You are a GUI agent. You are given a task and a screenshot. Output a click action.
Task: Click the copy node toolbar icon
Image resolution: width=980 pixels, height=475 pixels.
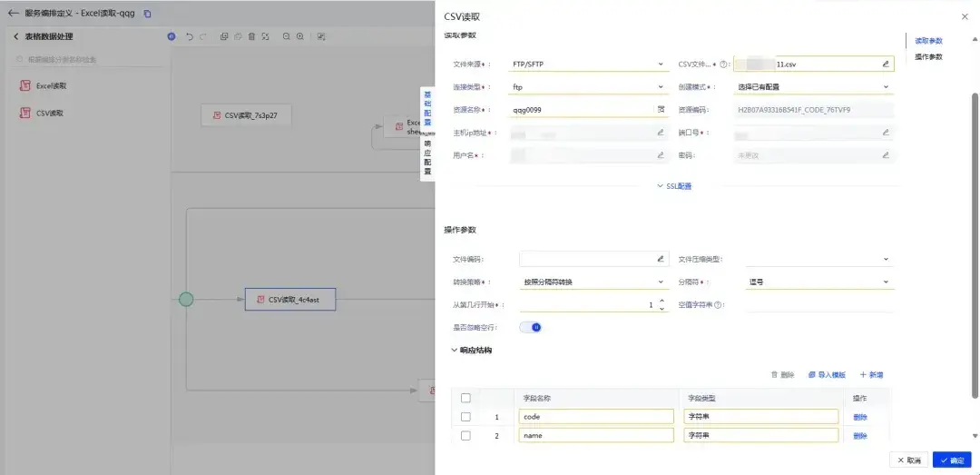coord(224,37)
